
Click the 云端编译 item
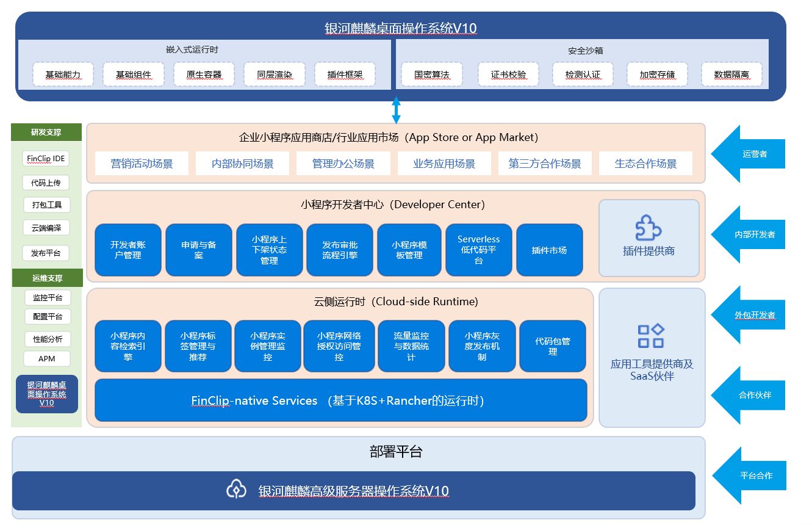tap(46, 228)
